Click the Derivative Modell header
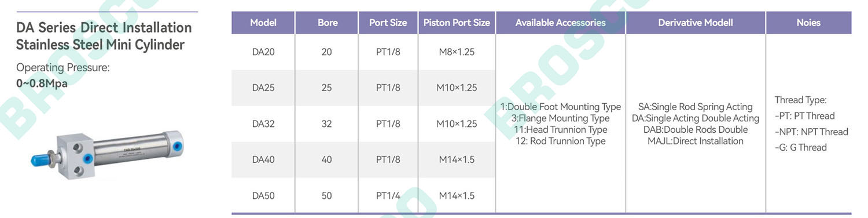868x218 pixels. point(696,23)
